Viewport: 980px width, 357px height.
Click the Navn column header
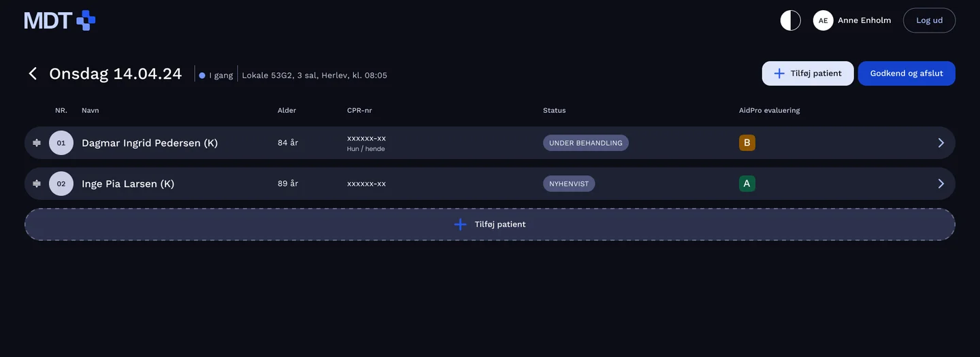click(x=90, y=110)
